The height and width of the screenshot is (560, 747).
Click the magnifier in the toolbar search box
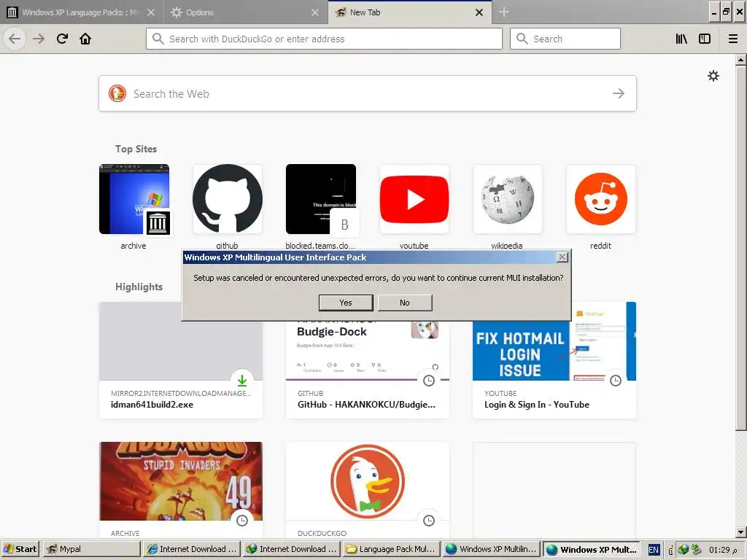[522, 39]
